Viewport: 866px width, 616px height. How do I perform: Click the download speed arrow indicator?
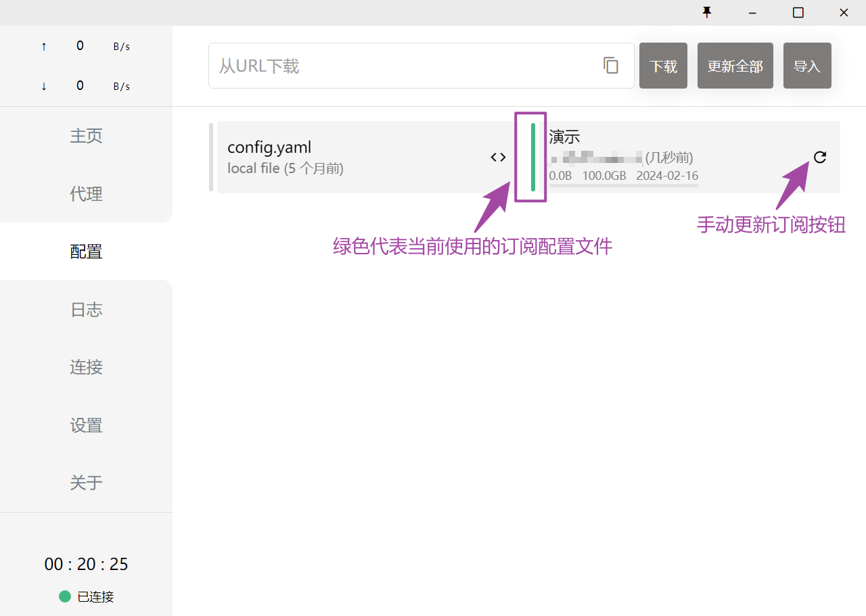pyautogui.click(x=44, y=87)
